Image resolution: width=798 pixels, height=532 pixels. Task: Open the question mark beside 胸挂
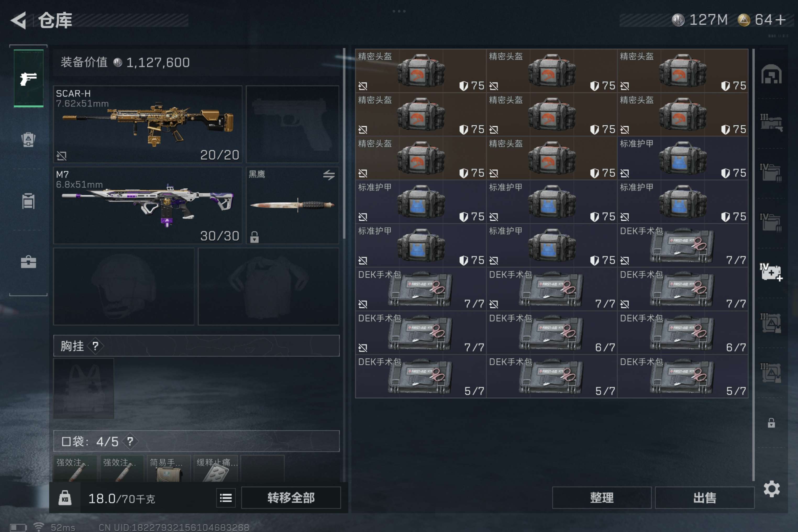(x=95, y=346)
